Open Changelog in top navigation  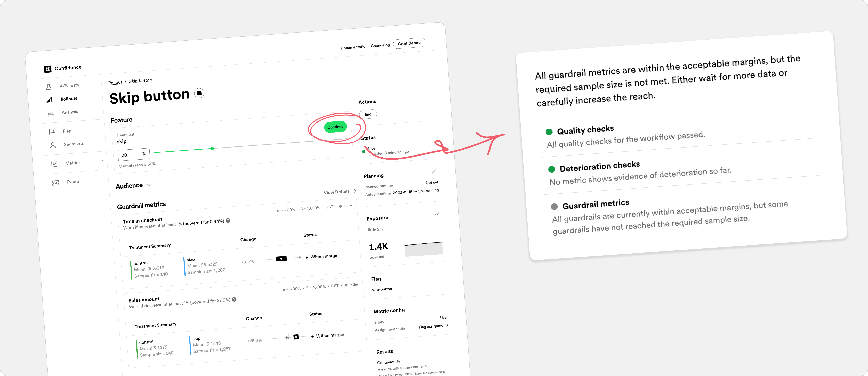380,45
